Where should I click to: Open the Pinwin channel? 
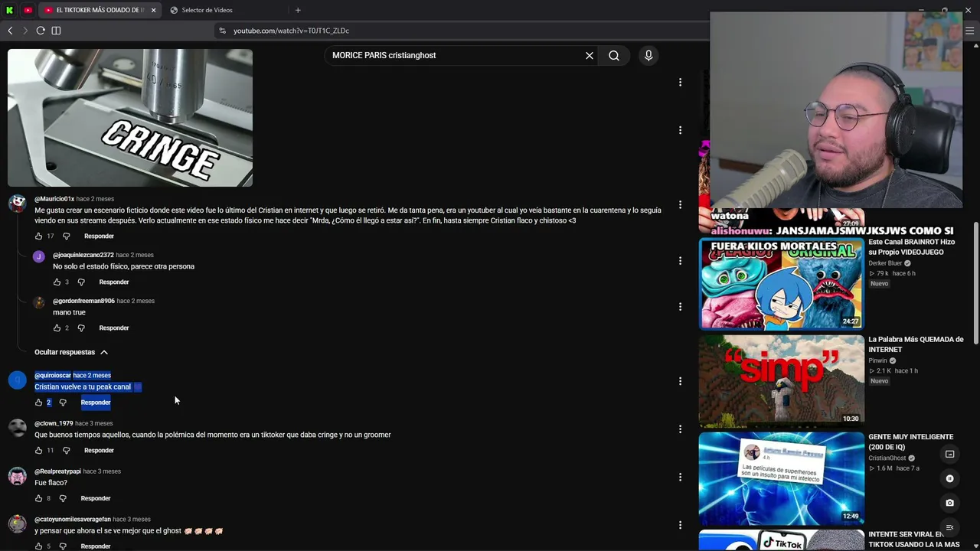(x=877, y=360)
